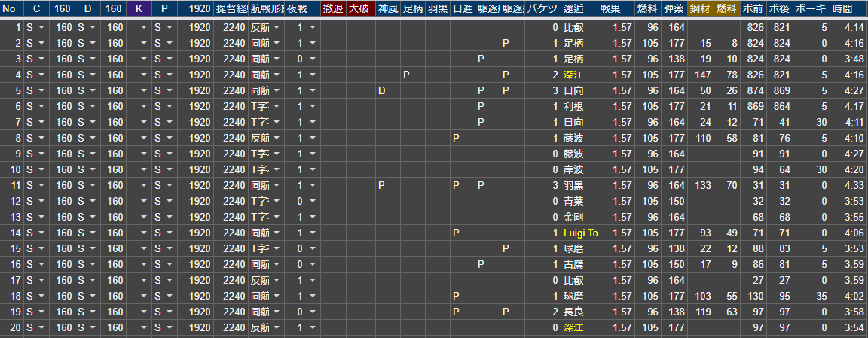The height and width of the screenshot is (338, 868).
Task: Click the 夜戦 column header
Action: (x=302, y=8)
